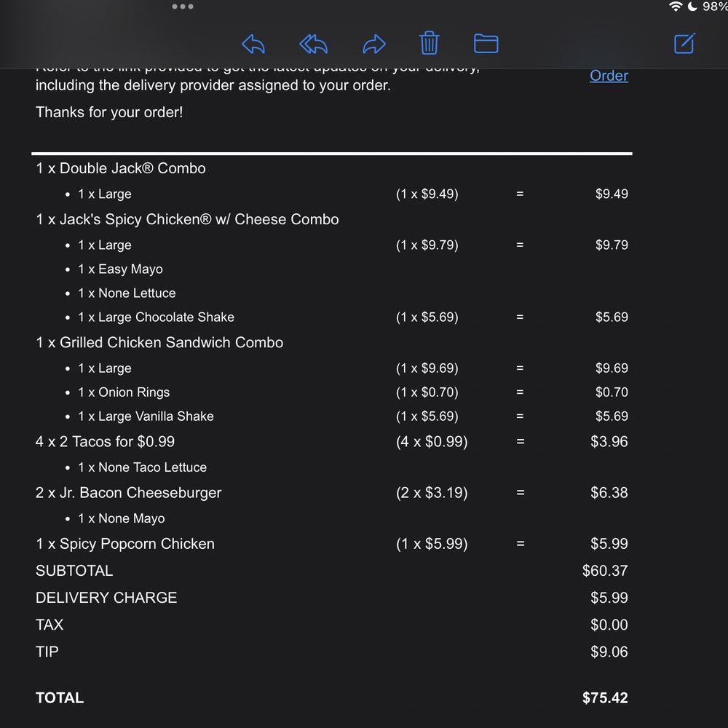The width and height of the screenshot is (728, 728).
Task: Tap '1 x Spicy Popcorn Chicken' line
Action: 125,544
